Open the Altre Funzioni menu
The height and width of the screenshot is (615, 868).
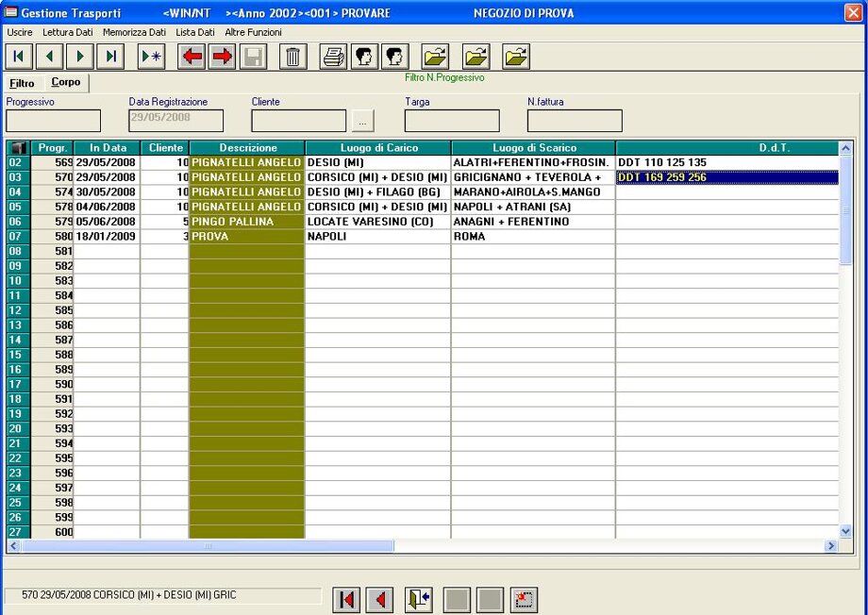(253, 32)
